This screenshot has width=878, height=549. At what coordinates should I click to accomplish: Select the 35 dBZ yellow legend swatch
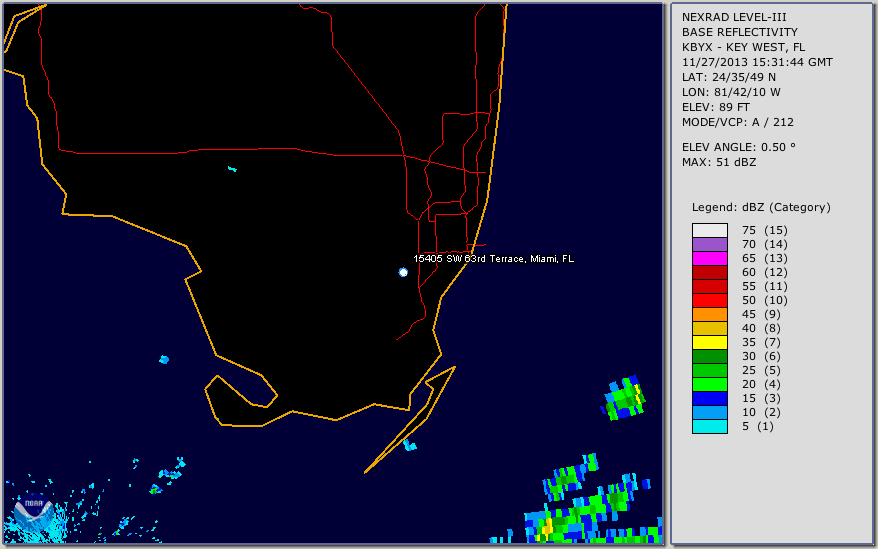[x=709, y=342]
